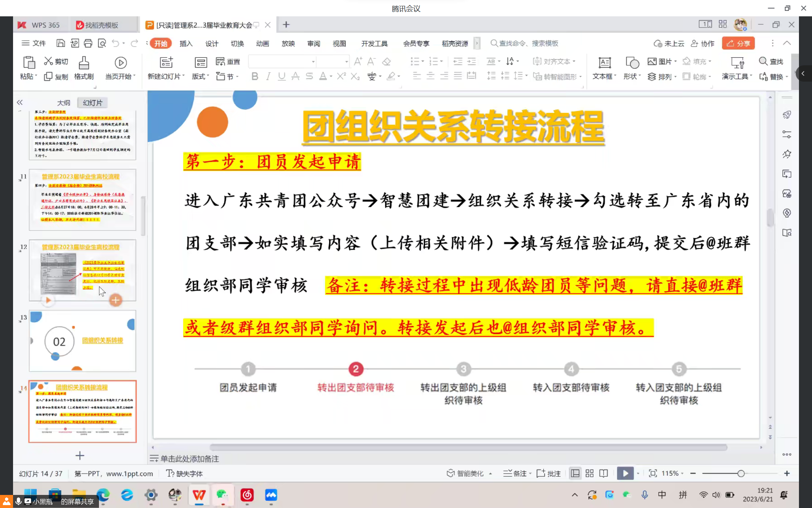Collapse the slide thumbnail panel
812x508 pixels.
(20, 102)
